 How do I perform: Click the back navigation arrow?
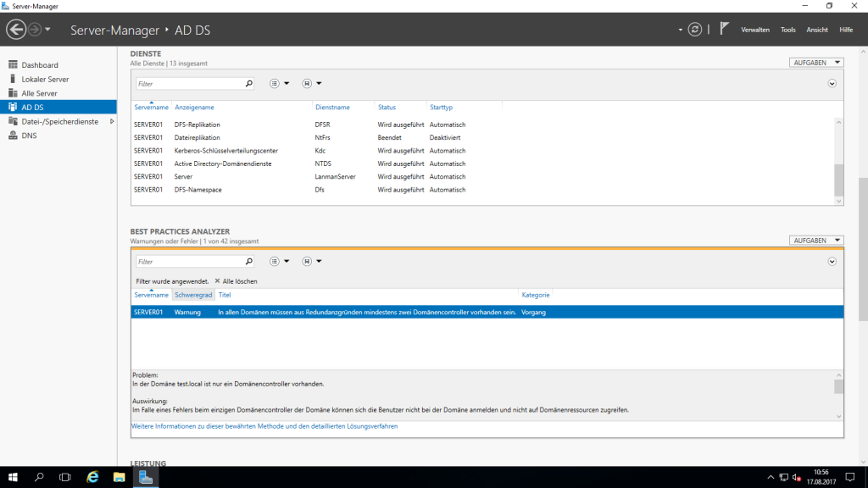tap(16, 30)
